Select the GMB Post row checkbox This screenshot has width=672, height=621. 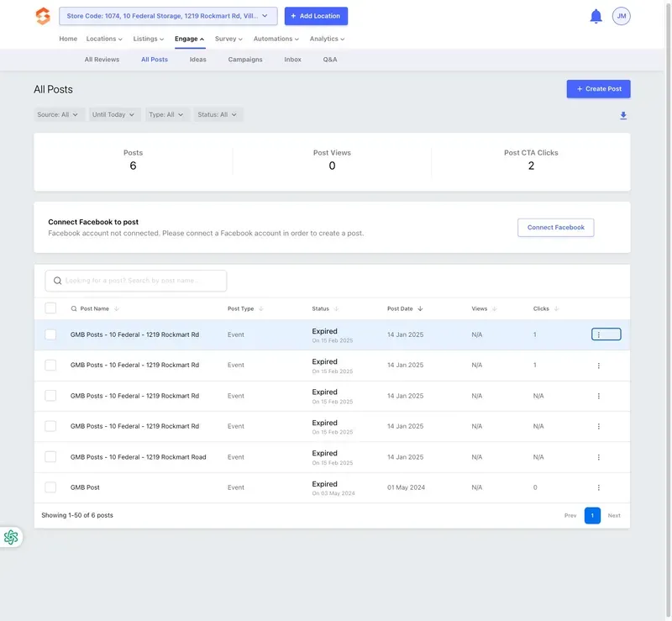(x=50, y=487)
